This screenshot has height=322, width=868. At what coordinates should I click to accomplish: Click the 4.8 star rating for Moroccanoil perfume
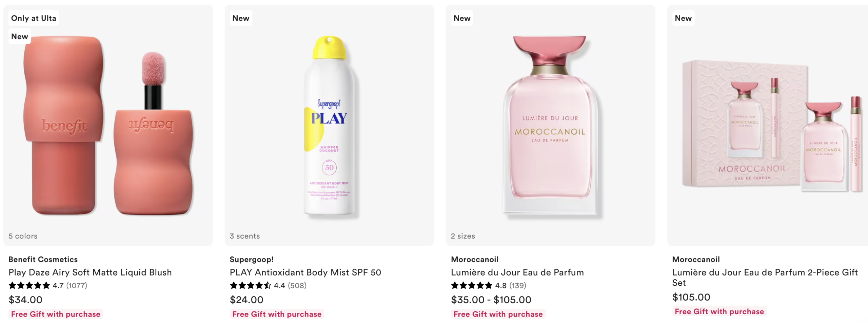pos(488,286)
